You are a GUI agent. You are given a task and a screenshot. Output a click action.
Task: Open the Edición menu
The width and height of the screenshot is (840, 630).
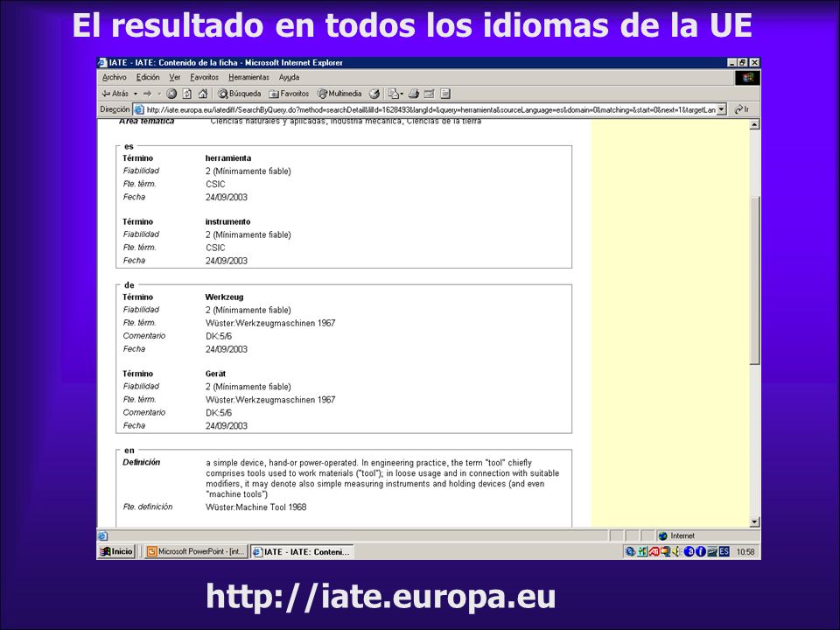click(x=148, y=78)
